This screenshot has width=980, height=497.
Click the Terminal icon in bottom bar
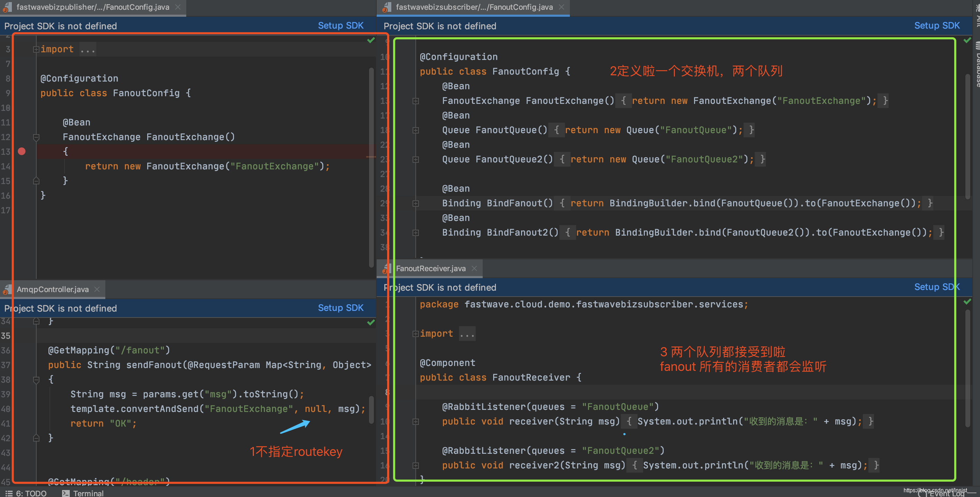tap(66, 493)
